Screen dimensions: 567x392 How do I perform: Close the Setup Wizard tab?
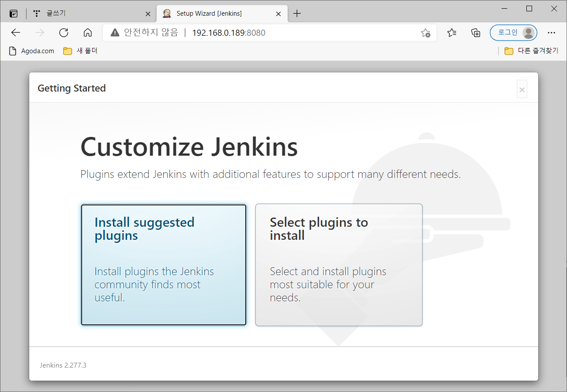(278, 14)
